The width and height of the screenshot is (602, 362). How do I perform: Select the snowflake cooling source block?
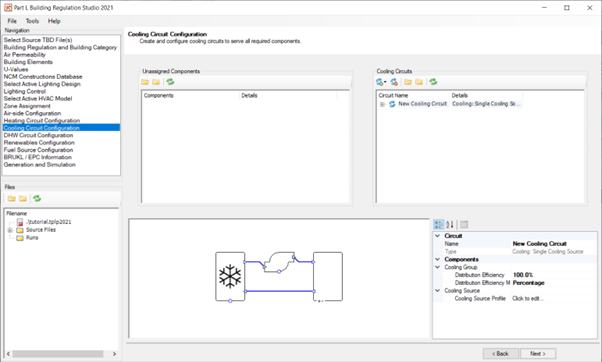tap(230, 276)
